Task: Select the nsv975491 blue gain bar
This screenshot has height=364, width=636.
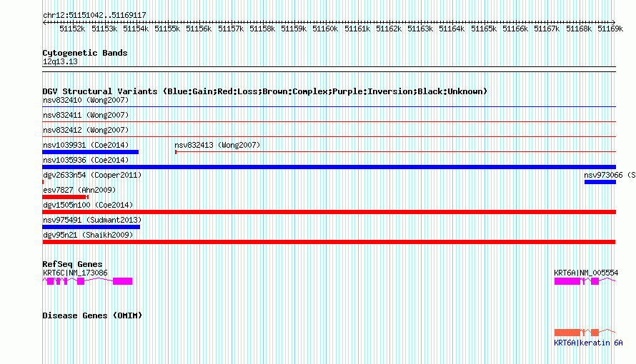Action: click(x=91, y=227)
